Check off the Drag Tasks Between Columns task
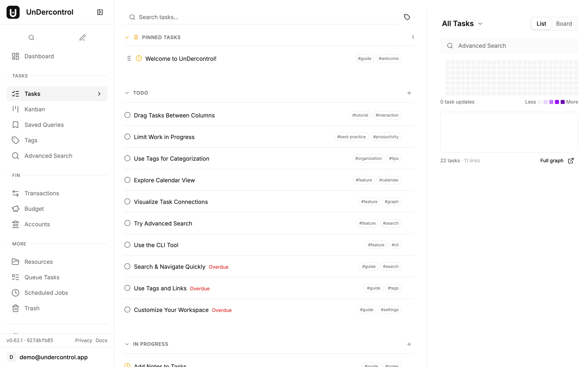Image resolution: width=588 pixels, height=367 pixels. tap(127, 115)
